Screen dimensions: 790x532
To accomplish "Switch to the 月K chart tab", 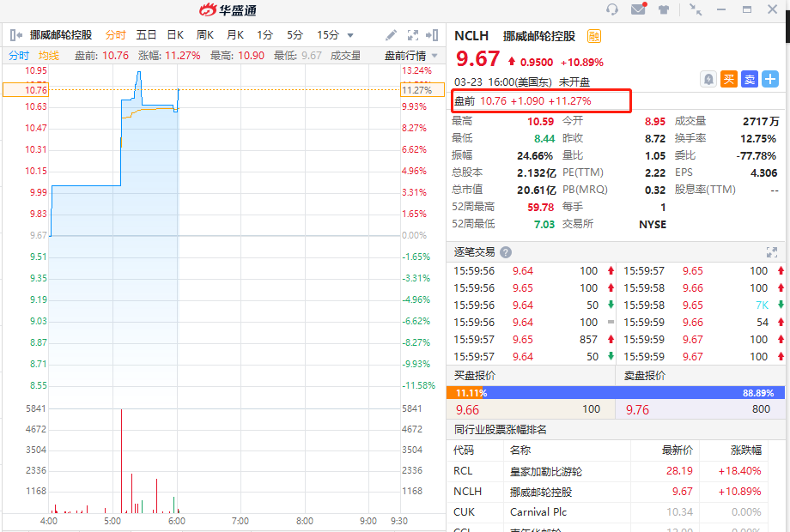I will [x=235, y=34].
